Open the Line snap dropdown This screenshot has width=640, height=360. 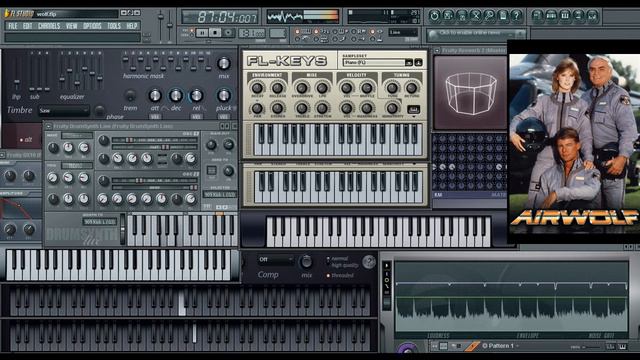pos(404,32)
